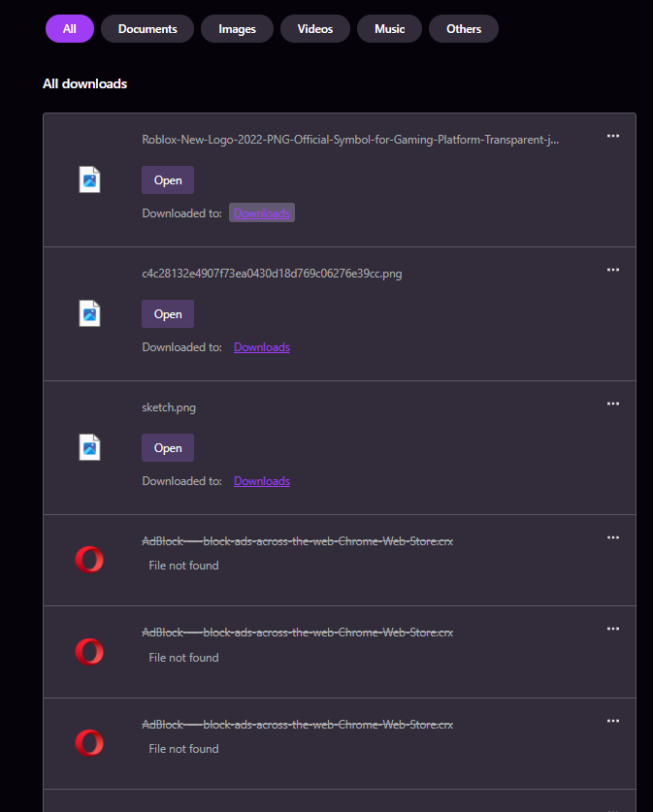
Task: Follow Downloads folder link for c4c28132e4907f73 png
Action: coord(262,347)
